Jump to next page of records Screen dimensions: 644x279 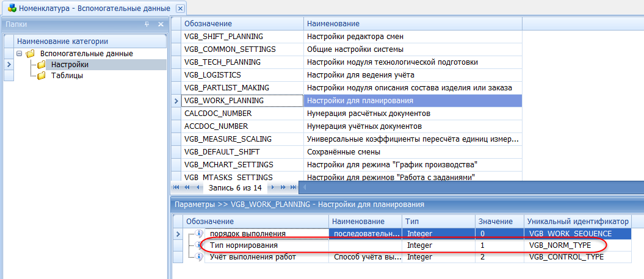click(283, 187)
